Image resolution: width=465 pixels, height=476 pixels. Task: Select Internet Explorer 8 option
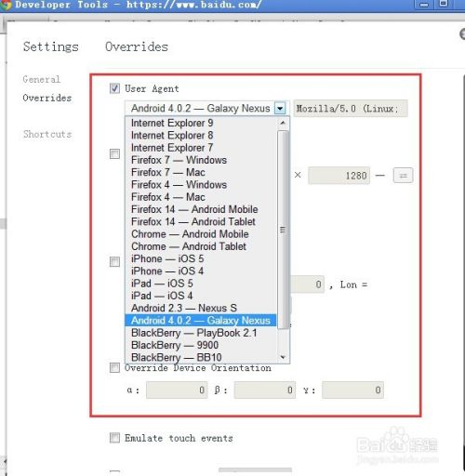coord(201,136)
